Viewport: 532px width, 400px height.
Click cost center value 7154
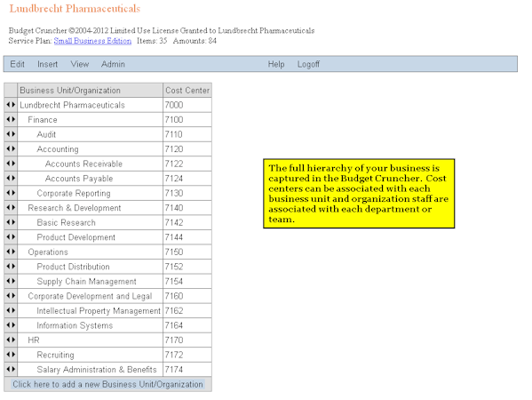[174, 281]
